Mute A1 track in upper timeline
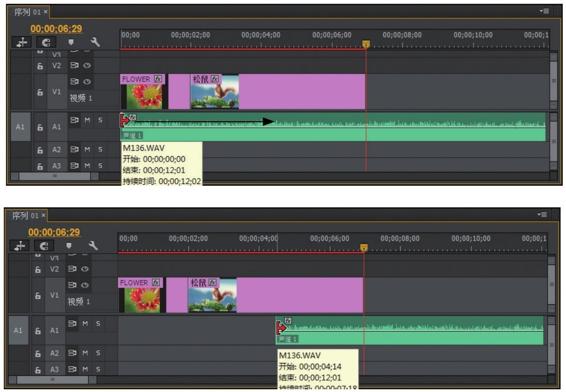 pyautogui.click(x=87, y=120)
